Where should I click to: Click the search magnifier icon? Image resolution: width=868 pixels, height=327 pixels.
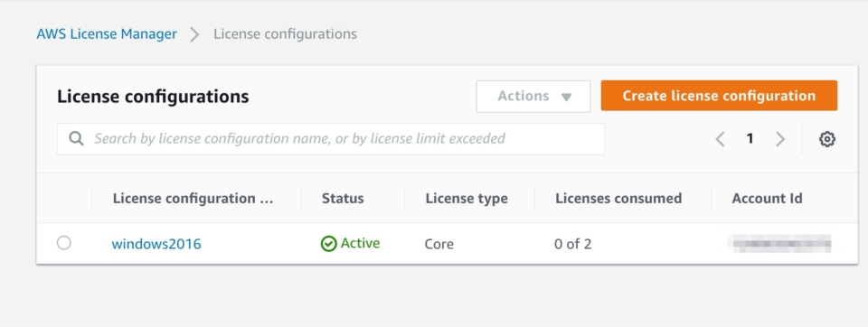76,138
